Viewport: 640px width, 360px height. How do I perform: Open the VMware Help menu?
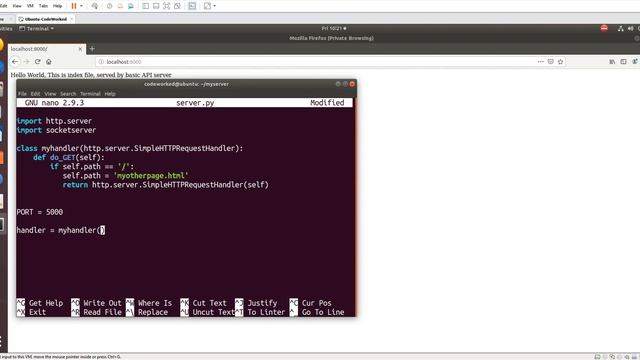click(58, 6)
